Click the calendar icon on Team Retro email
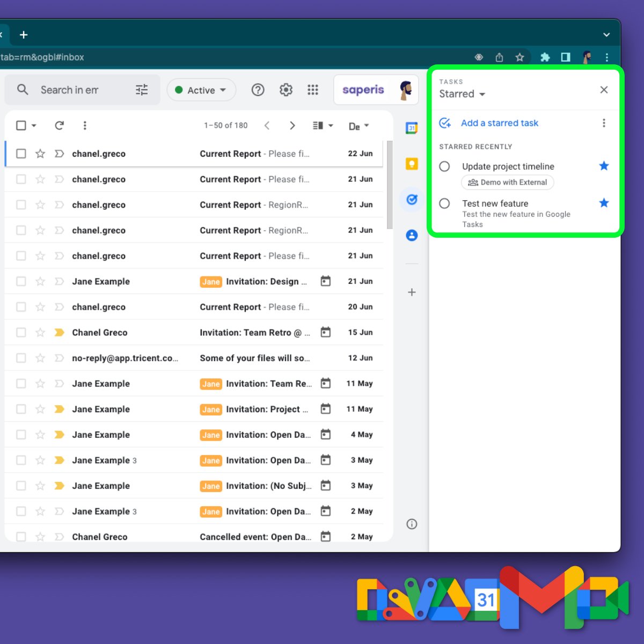Viewport: 644px width, 644px height. pos(325,332)
